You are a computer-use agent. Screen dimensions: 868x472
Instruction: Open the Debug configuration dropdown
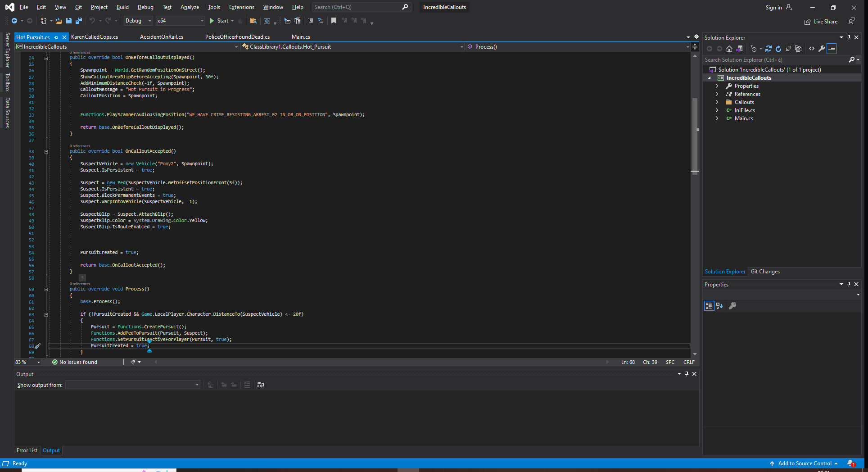click(138, 21)
